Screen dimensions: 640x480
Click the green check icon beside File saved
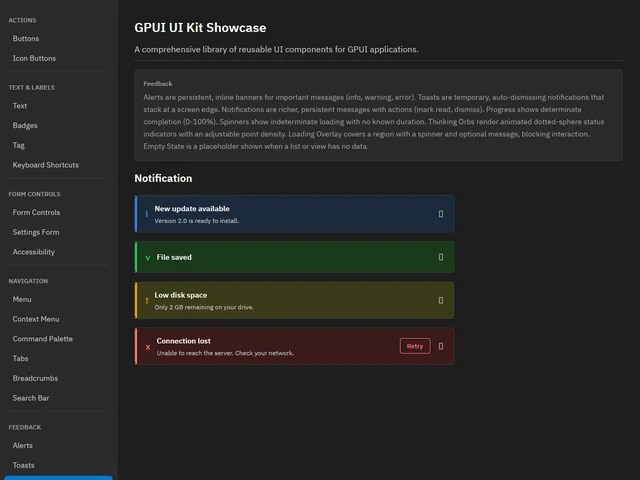(148, 258)
